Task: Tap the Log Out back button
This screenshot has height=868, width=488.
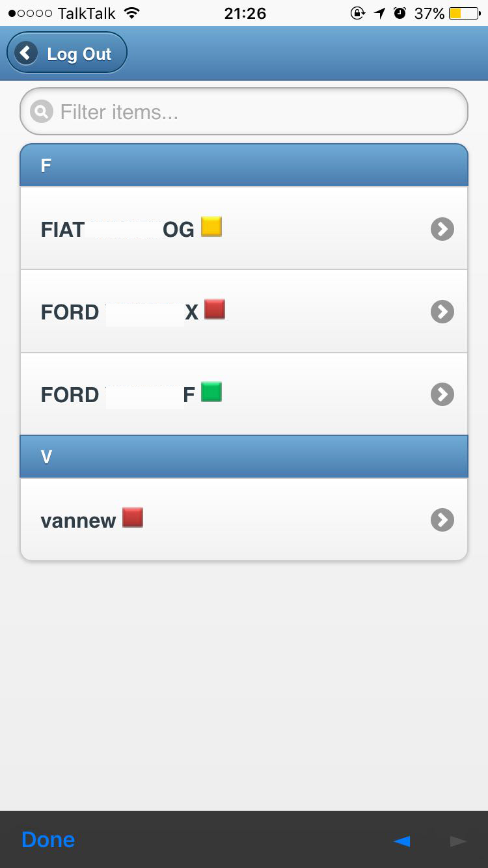Action: coord(67,53)
